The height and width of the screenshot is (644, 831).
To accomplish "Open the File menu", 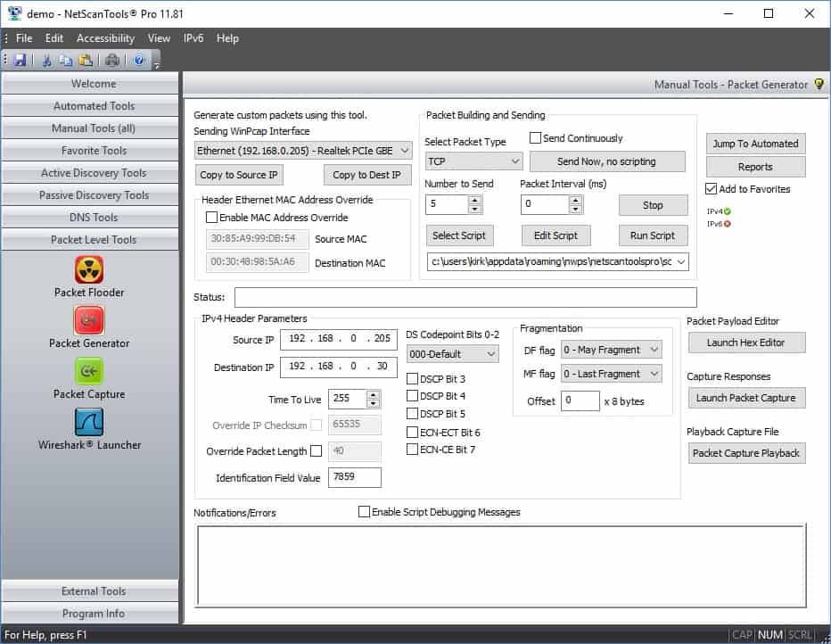I will coord(24,38).
